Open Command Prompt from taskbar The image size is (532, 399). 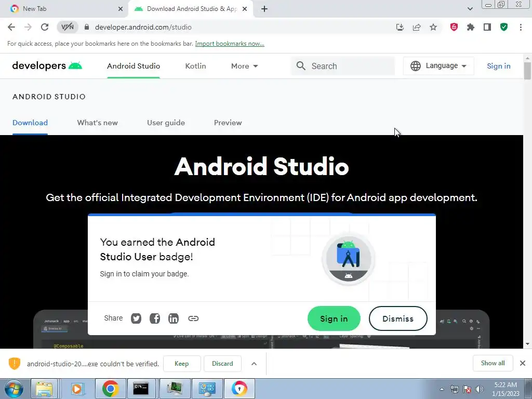[x=141, y=389]
